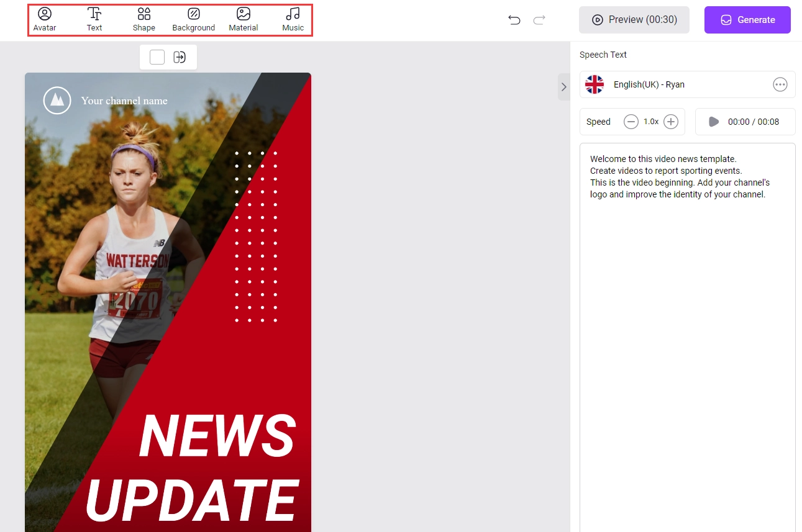Open the Shape tool
Viewport: 802px width, 532px height.
tap(144, 19)
